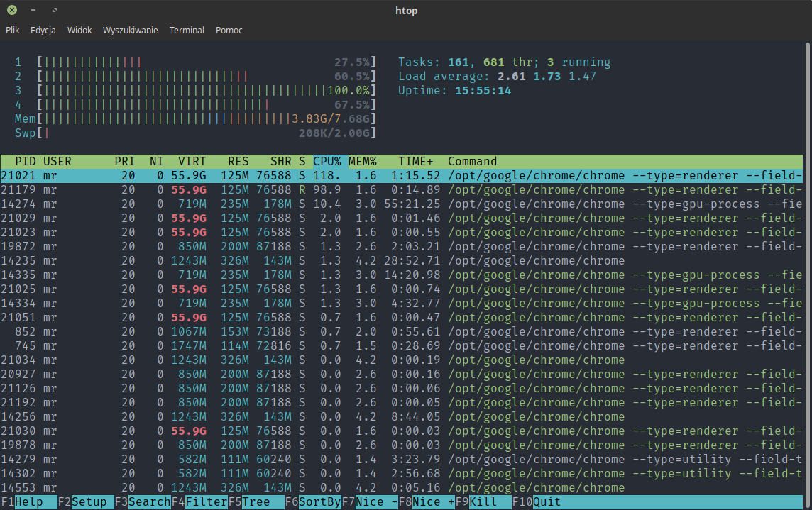Select process row PID 21021

[x=402, y=175]
